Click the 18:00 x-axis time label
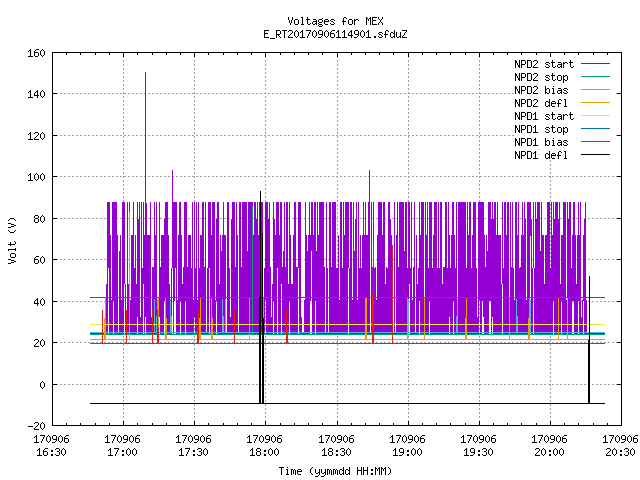 tap(264, 452)
